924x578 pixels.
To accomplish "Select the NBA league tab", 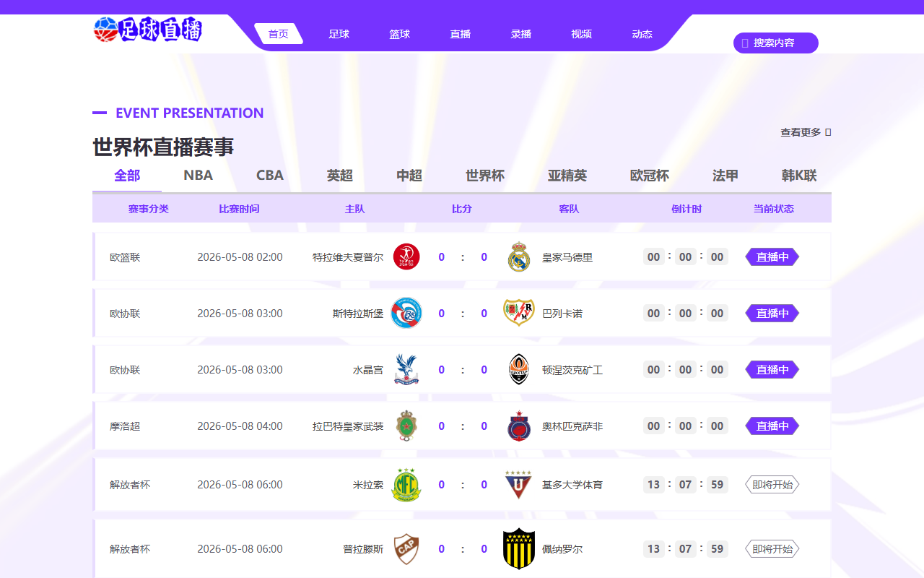I will coord(198,176).
